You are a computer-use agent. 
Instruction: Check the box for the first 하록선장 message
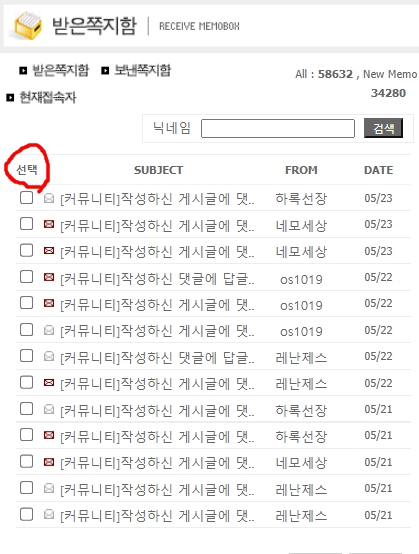pyautogui.click(x=26, y=198)
